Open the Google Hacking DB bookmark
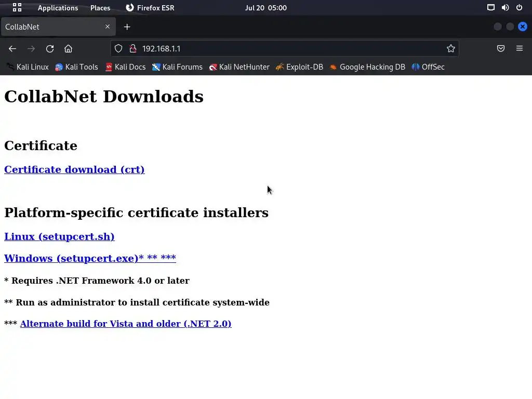Image resolution: width=532 pixels, height=399 pixels. (x=367, y=67)
